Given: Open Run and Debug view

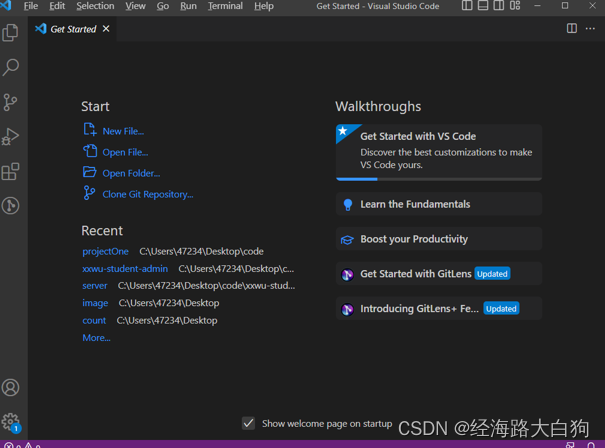Looking at the screenshot, I should [10, 137].
